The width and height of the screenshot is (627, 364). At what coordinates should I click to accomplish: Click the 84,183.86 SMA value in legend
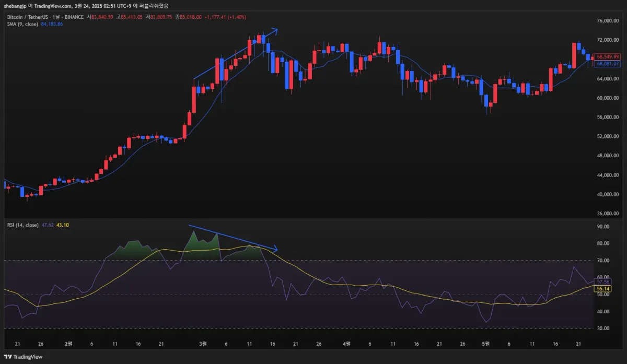tap(51, 24)
